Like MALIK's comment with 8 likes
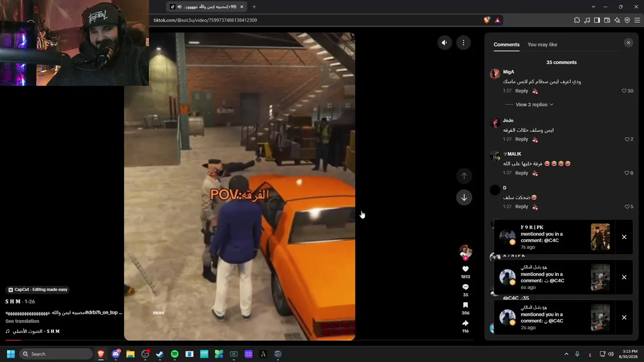 pos(627,173)
